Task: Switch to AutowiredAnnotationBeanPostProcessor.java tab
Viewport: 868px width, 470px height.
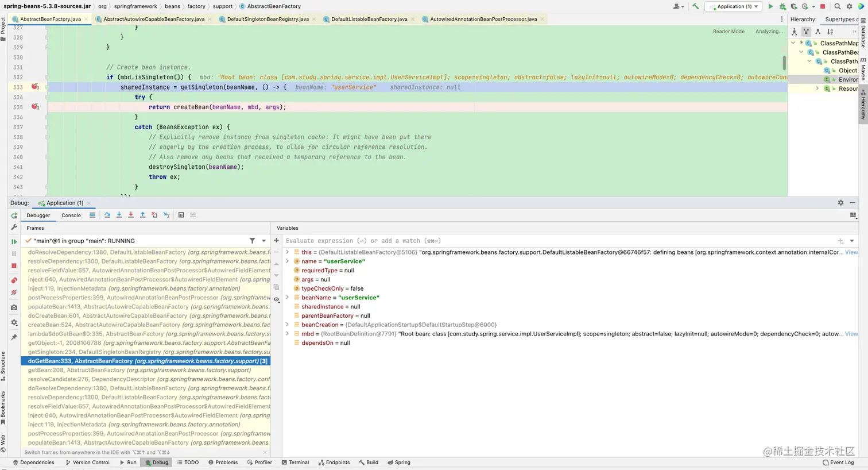Action: click(x=483, y=19)
